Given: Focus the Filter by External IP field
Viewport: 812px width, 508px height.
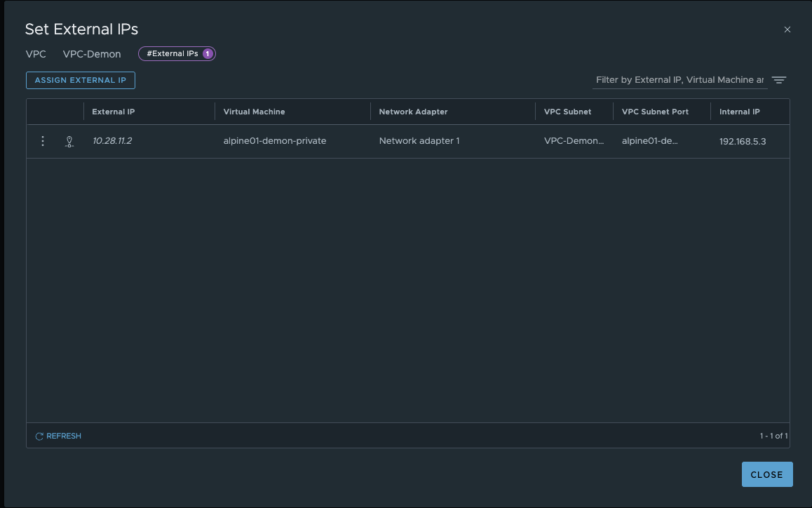Looking at the screenshot, I should tap(679, 80).
